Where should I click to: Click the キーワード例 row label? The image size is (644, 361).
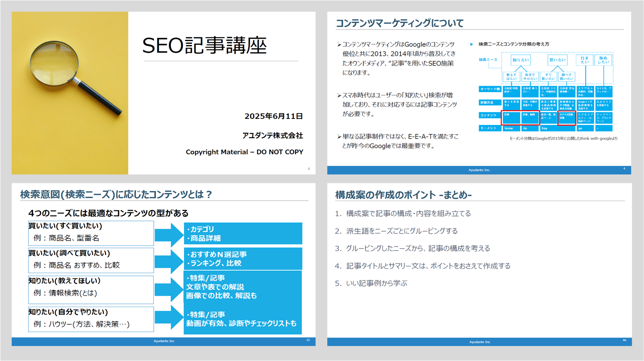pos(489,89)
